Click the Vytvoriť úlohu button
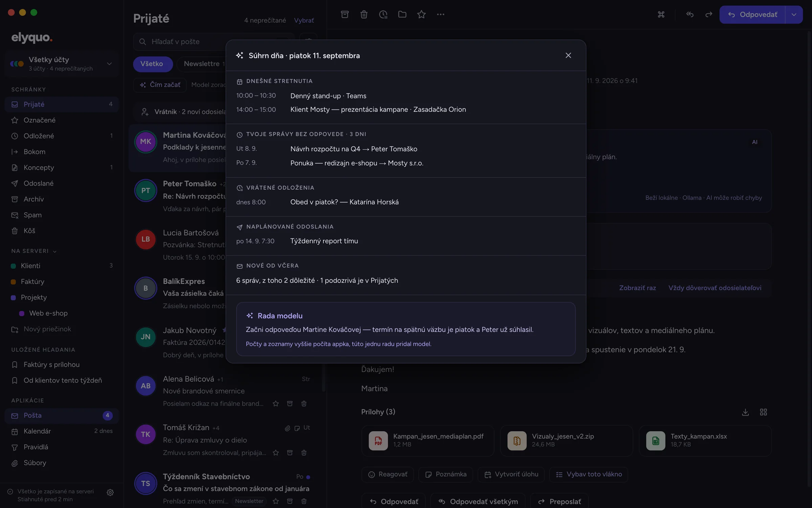Viewport: 812px width, 508px height. (511, 474)
